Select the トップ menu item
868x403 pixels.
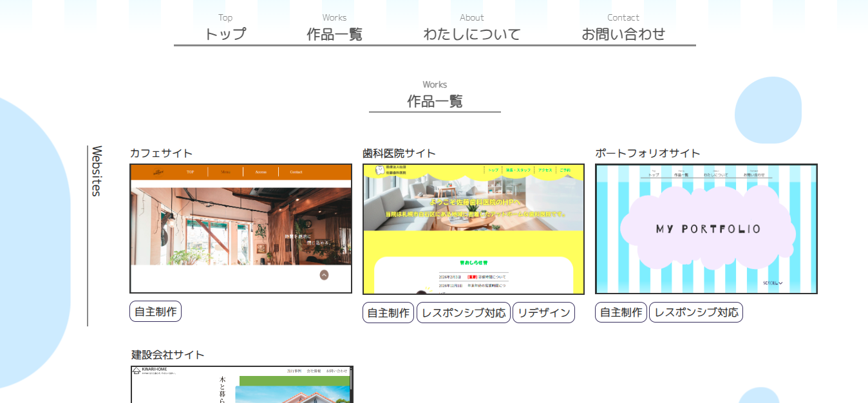pyautogui.click(x=225, y=33)
